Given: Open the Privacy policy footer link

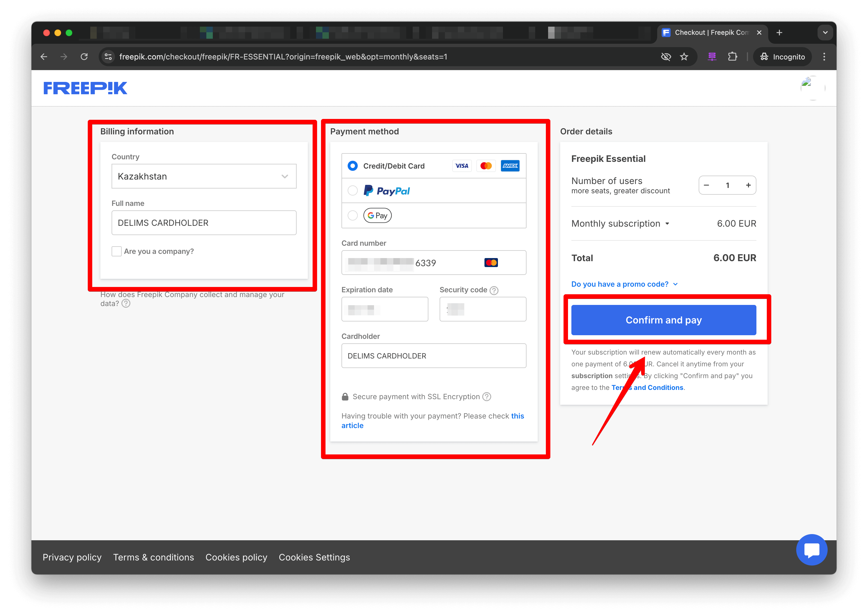Looking at the screenshot, I should click(72, 557).
